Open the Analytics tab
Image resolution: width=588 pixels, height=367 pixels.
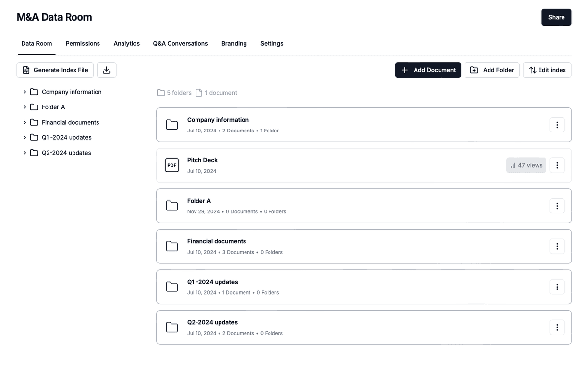pos(126,44)
